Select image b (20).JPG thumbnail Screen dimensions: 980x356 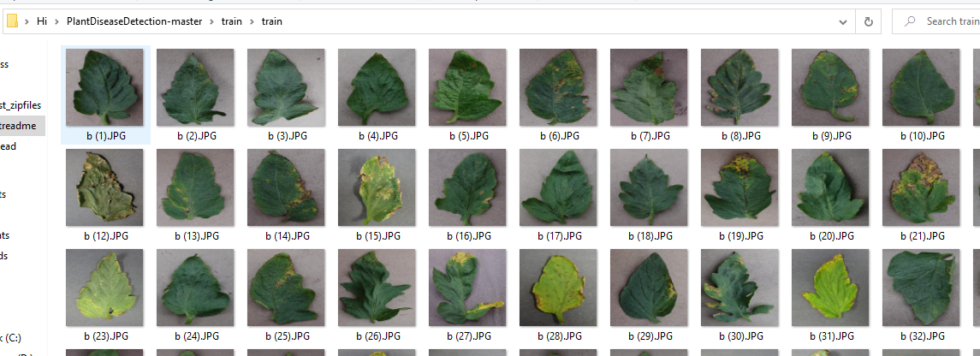click(x=830, y=187)
